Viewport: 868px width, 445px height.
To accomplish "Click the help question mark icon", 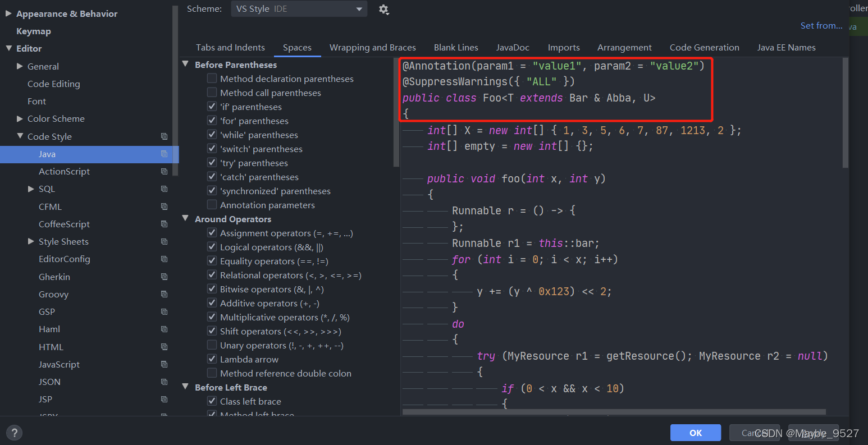I will pyautogui.click(x=14, y=433).
